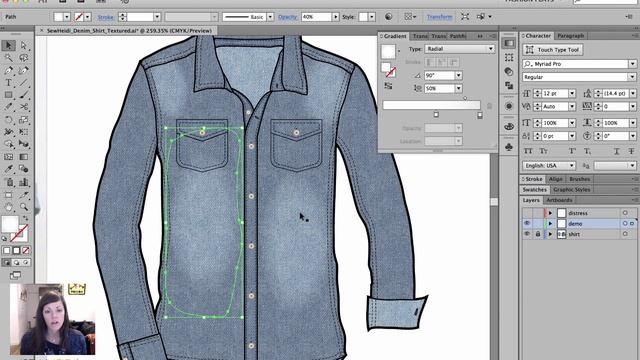Toggle Superscript in Character panel
640x360 pixels.
point(572,151)
